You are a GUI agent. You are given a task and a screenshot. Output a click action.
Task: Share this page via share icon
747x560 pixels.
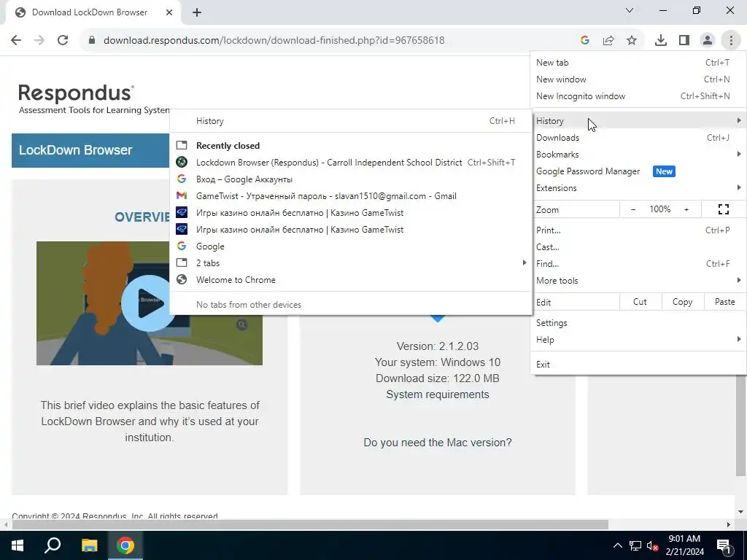(x=608, y=41)
